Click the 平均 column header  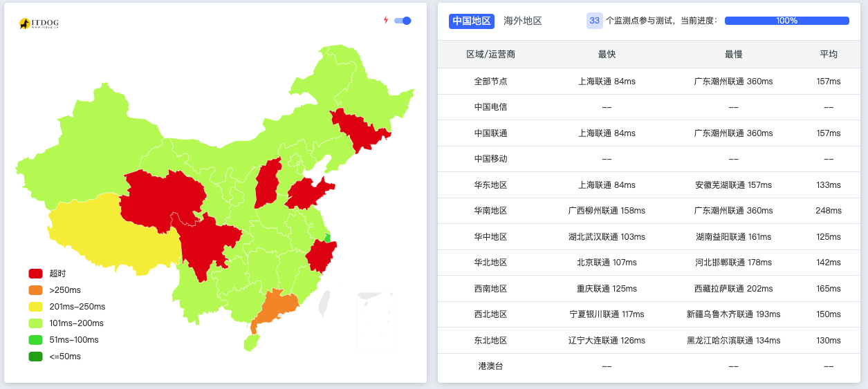(x=828, y=54)
